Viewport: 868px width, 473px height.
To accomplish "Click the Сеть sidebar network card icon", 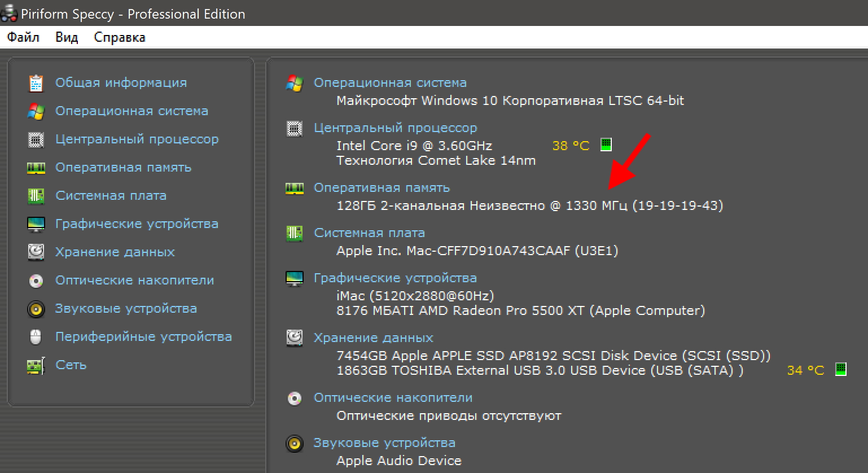I will [36, 365].
